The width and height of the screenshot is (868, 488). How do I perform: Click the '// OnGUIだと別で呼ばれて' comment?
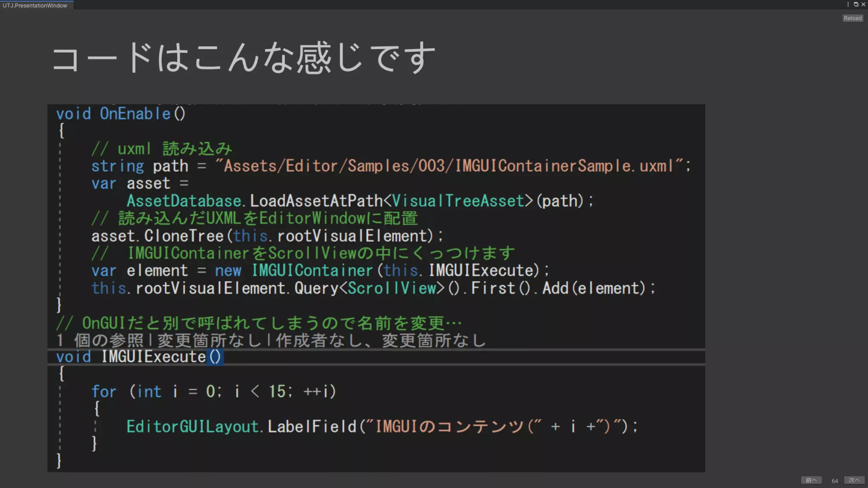[x=259, y=323]
